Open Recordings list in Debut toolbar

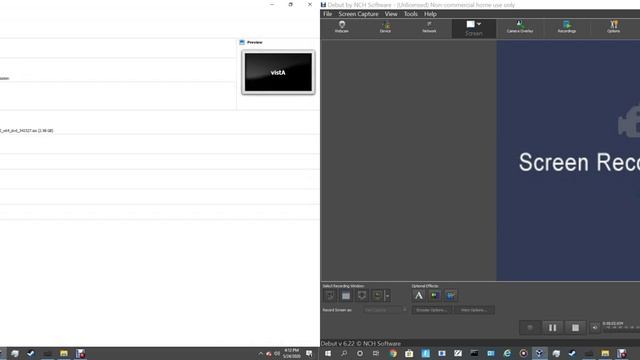pyautogui.click(x=567, y=27)
